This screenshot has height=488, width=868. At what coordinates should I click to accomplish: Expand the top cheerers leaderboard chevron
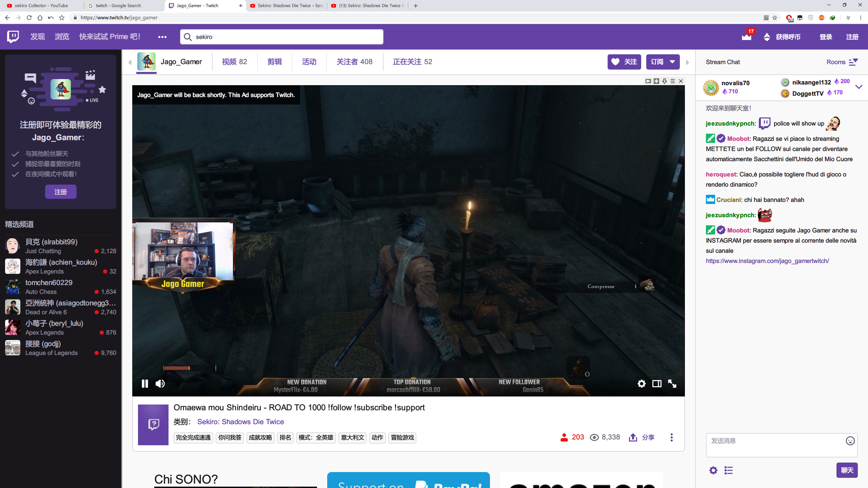pos(859,87)
